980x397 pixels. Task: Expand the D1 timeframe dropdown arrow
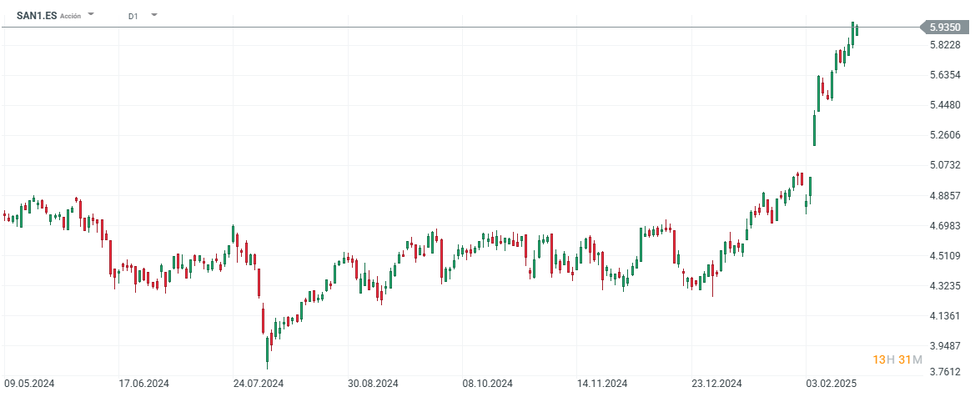click(154, 15)
